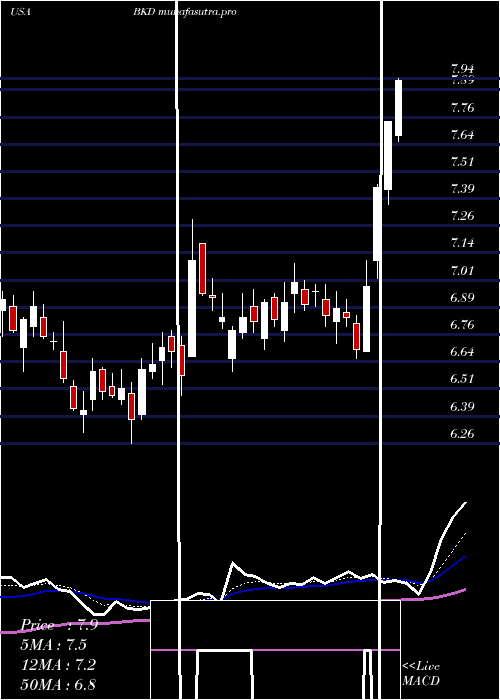Click the BKD munafasutra.pro title
The width and height of the screenshot is (500, 700).
[184, 12]
